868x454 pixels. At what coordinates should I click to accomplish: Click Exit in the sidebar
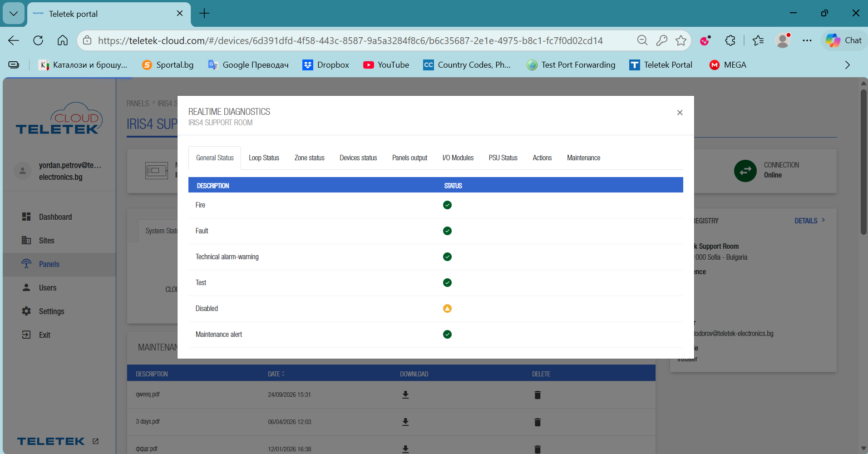(x=59, y=335)
